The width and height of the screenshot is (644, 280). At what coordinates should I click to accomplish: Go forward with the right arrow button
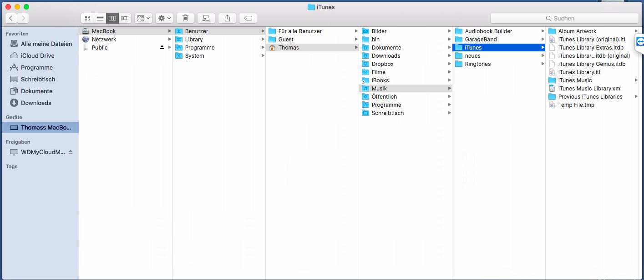point(23,18)
